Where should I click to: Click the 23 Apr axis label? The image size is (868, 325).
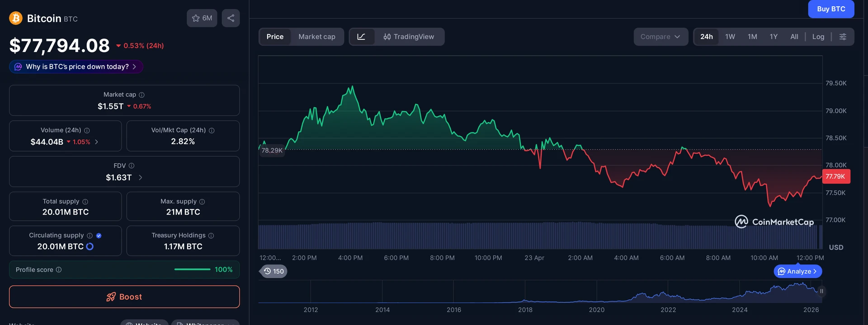pyautogui.click(x=534, y=258)
